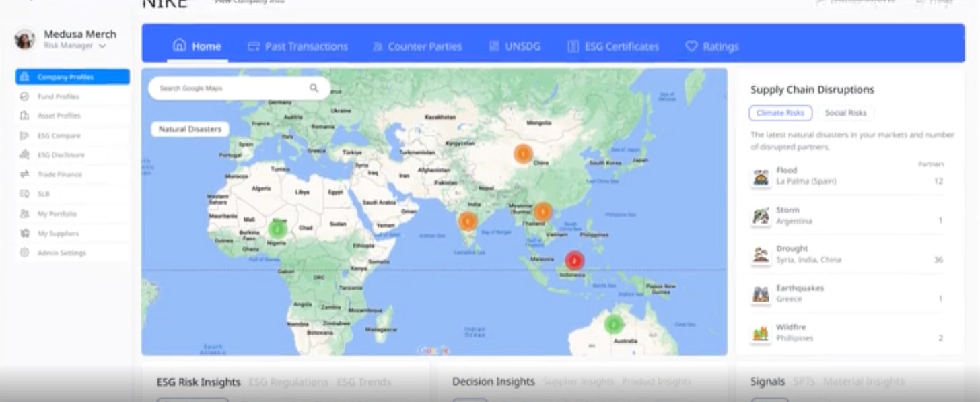Click the Wildfire partners count "2"
Screen dimensions: 980x402
[940, 338]
